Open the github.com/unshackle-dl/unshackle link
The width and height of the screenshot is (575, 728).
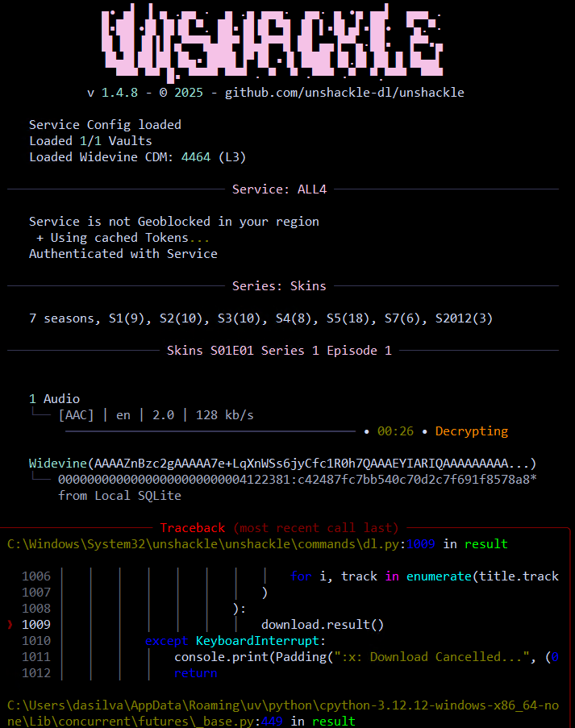(344, 92)
